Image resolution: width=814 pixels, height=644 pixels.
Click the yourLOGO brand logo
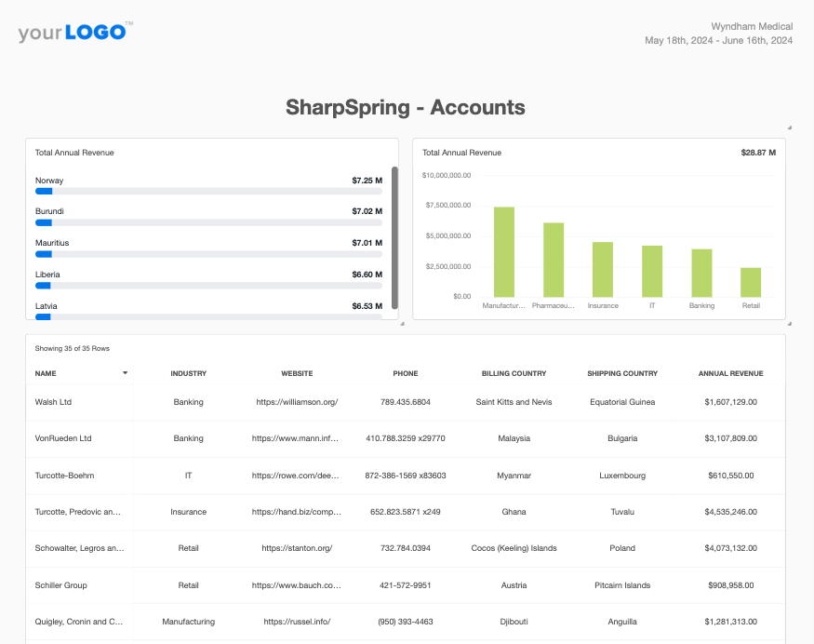coord(74,32)
